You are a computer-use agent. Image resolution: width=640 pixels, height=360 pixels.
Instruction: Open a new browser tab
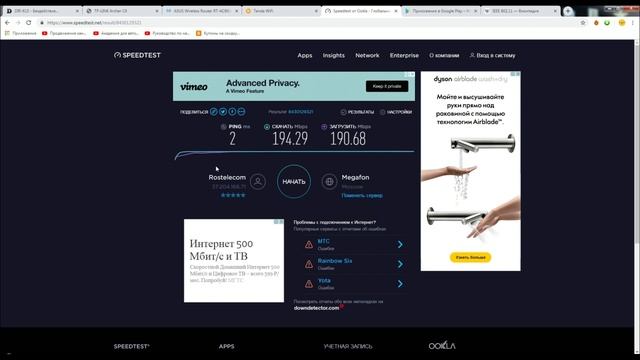tap(568, 11)
